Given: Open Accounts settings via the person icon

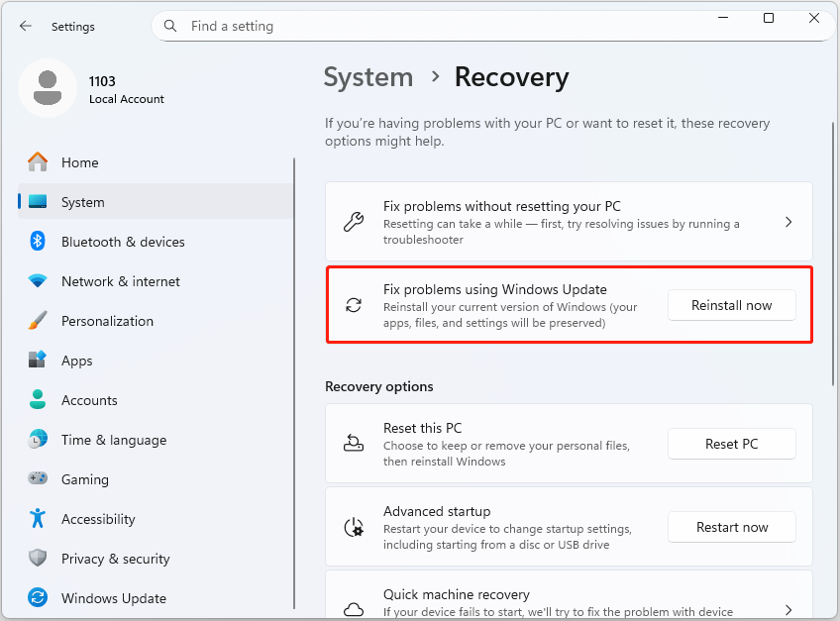Looking at the screenshot, I should [x=38, y=400].
